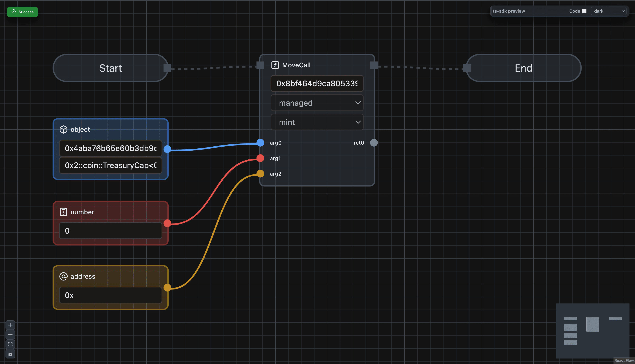Screen dimensions: 635x364
Task: Click the red arg1 input handle
Action: click(260, 158)
